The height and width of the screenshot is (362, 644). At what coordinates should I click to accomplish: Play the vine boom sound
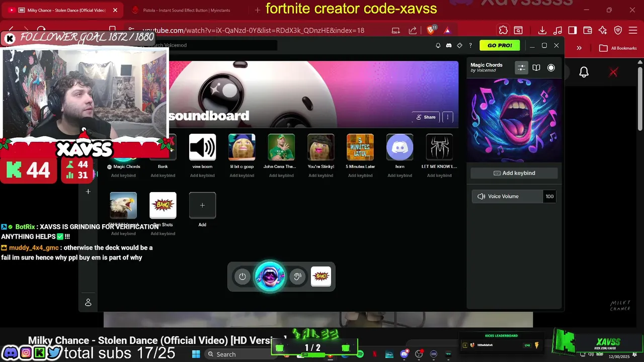[x=202, y=147]
